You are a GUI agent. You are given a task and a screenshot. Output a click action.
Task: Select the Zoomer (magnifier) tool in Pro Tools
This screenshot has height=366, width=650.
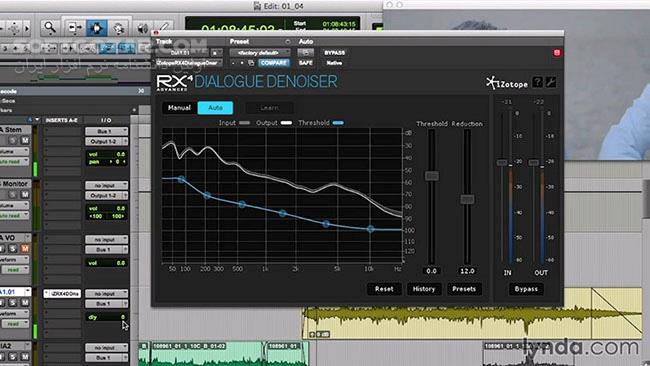(50, 28)
